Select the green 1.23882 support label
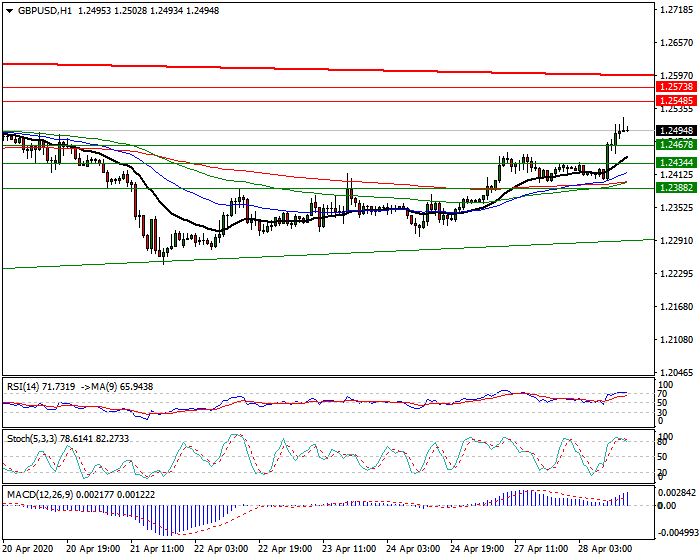The width and height of the screenshot is (700, 560). 677,188
